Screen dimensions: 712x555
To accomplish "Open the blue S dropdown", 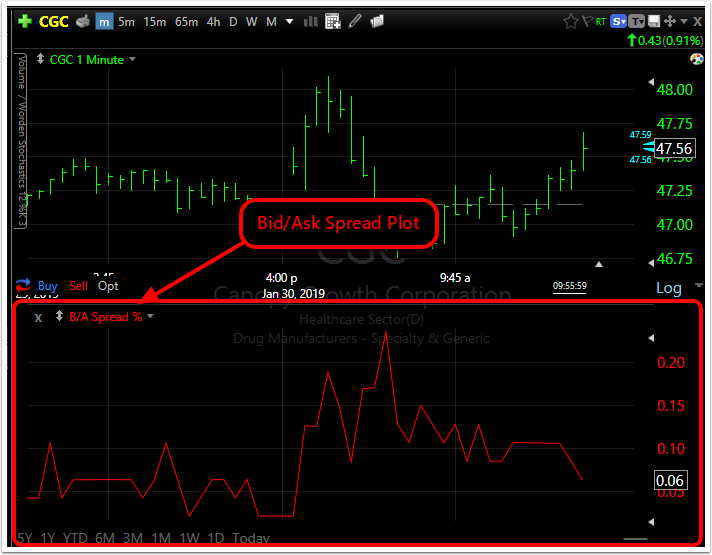I will [619, 21].
